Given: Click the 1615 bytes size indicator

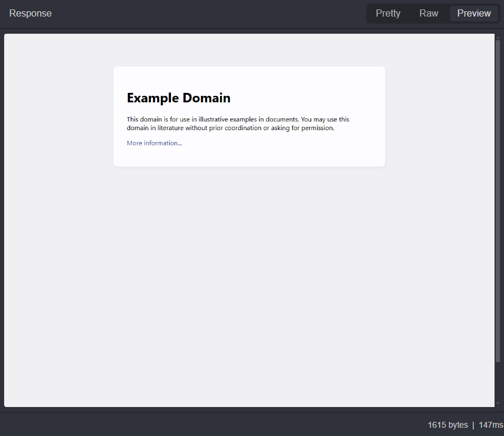Looking at the screenshot, I should [447, 425].
